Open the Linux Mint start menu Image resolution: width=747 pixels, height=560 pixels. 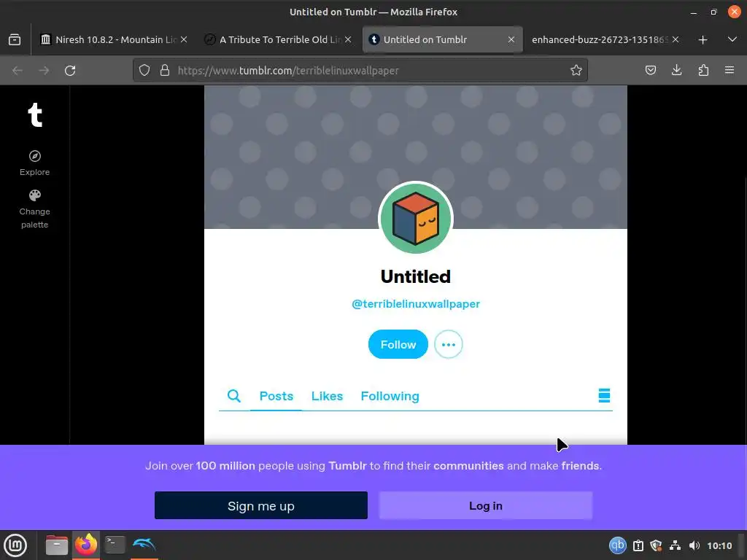click(x=15, y=545)
